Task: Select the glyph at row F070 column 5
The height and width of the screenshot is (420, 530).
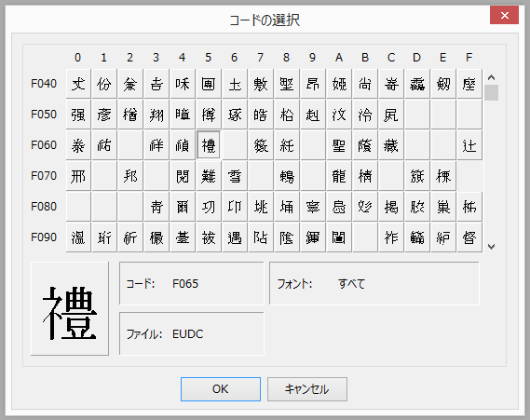Action: pyautogui.click(x=209, y=176)
